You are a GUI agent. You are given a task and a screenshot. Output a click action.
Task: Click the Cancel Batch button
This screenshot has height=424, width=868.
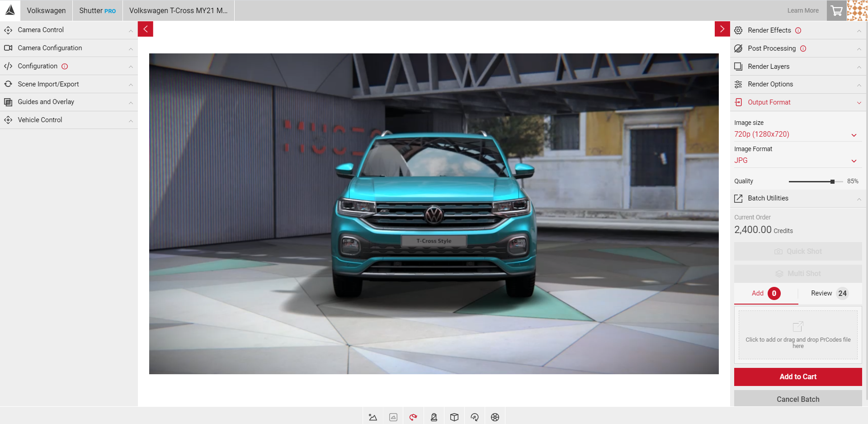pos(798,399)
